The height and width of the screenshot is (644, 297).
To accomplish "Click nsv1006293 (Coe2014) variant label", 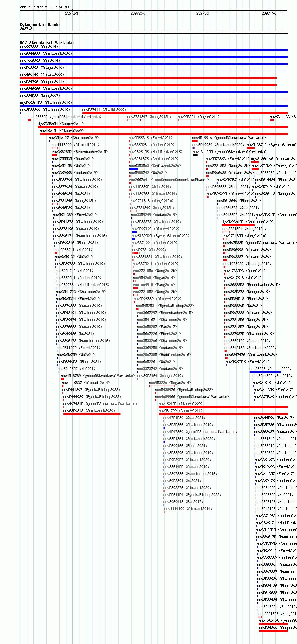I will coord(40,61).
